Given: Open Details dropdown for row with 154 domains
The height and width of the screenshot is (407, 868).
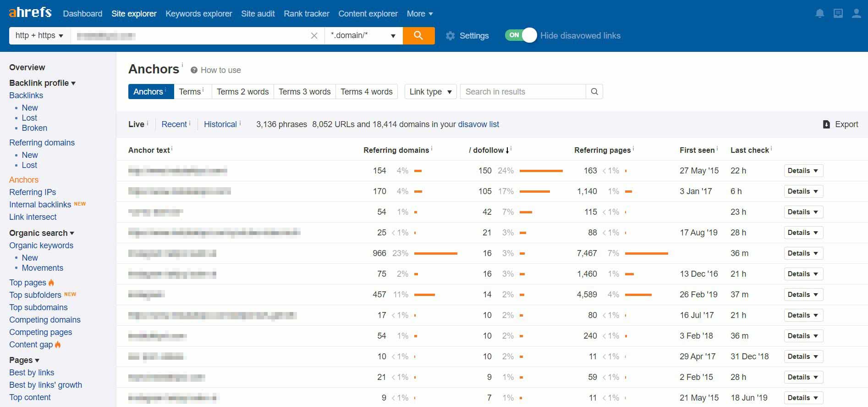Looking at the screenshot, I should pos(803,171).
